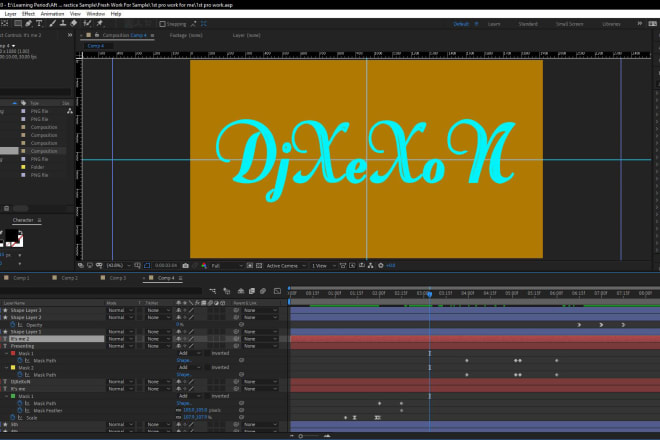
Task: Toggle Inverted checkbox for yellow Mask 2
Action: tap(208, 368)
